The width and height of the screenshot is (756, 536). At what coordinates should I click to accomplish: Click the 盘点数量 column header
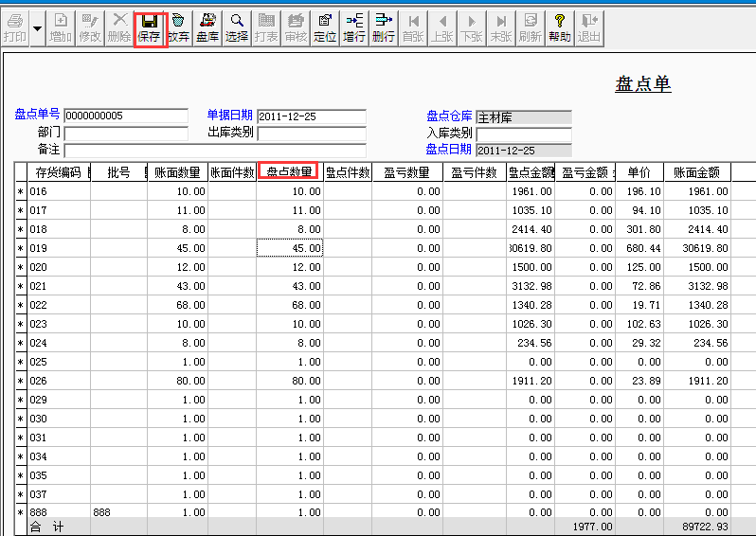(x=289, y=172)
